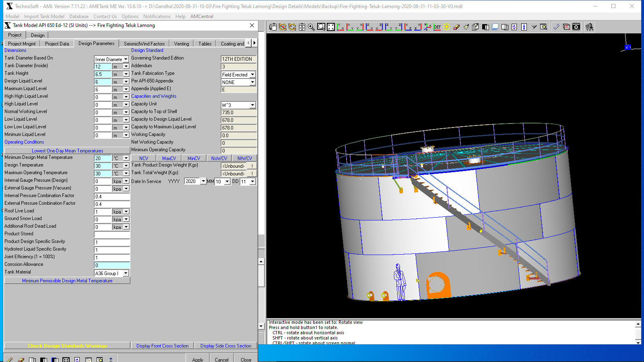Open the Capacity Unit dropdown
This screenshot has width=644, height=362.
coord(252,105)
